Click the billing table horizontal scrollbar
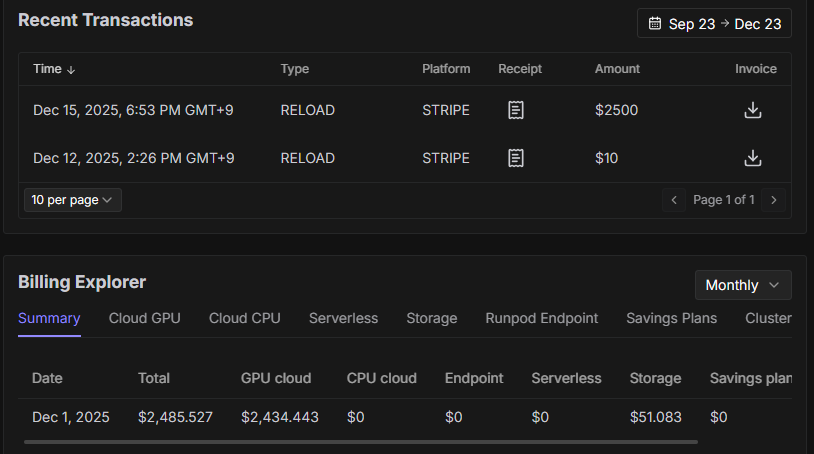Image resolution: width=814 pixels, height=454 pixels. pos(360,441)
